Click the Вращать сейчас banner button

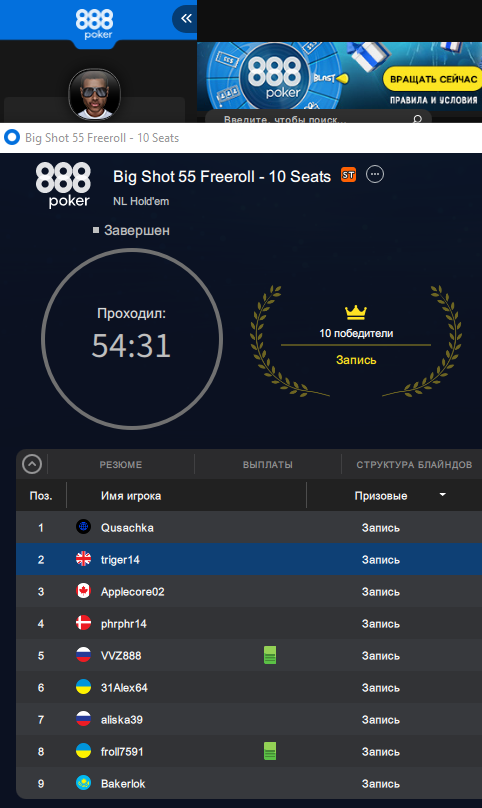(x=433, y=79)
